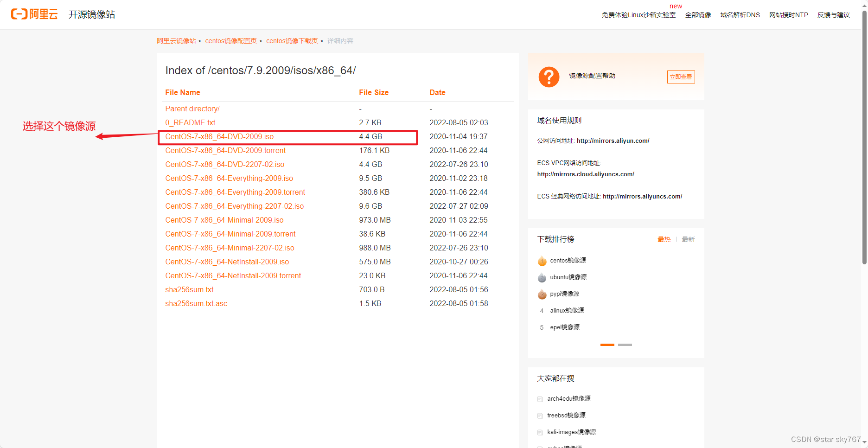Go to the 阿里云镜像站 breadcrumb
This screenshot has height=448, width=868.
point(176,41)
